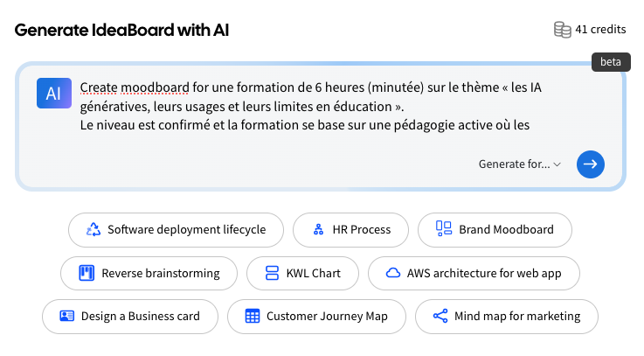Open the "Generate for..." dropdown
Screen dimensions: 644x356
coord(519,164)
